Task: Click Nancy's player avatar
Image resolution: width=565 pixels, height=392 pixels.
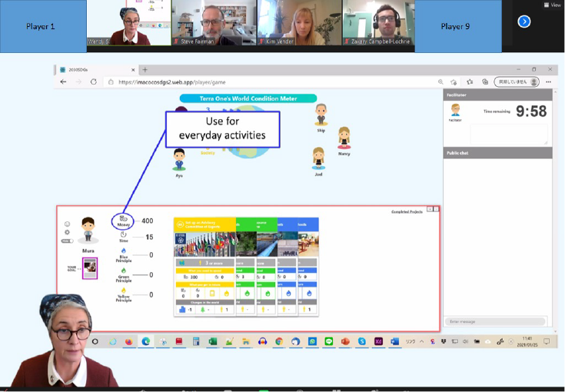Action: 344,138
